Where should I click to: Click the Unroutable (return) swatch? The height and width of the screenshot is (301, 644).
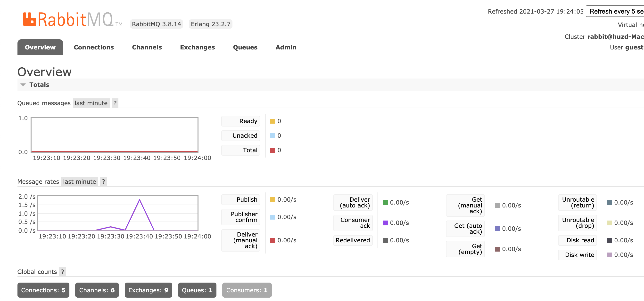pos(610,203)
